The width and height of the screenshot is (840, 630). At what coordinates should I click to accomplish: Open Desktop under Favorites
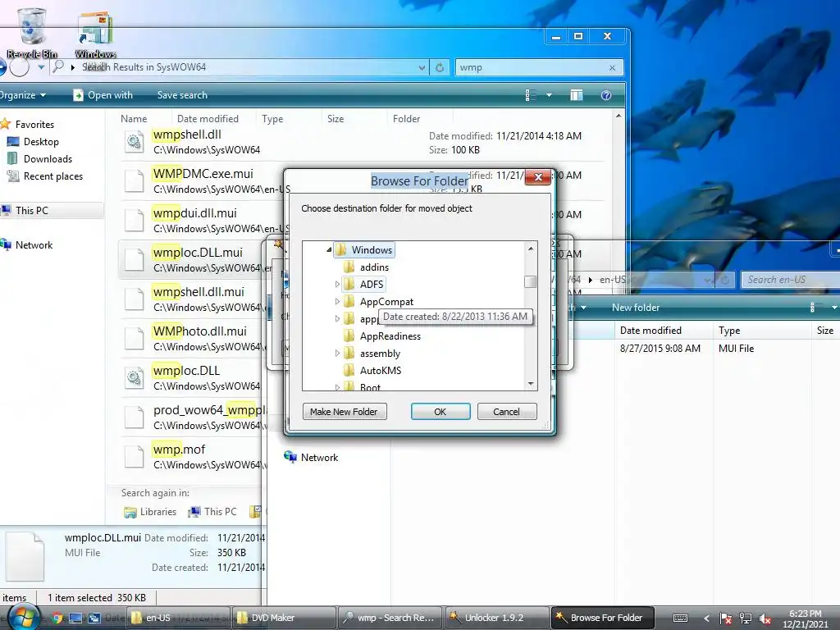(x=41, y=141)
